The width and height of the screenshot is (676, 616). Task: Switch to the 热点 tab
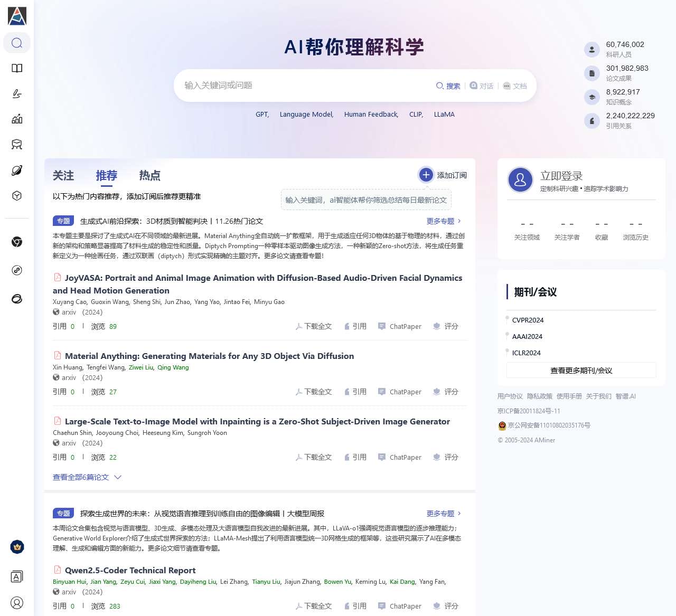point(149,175)
